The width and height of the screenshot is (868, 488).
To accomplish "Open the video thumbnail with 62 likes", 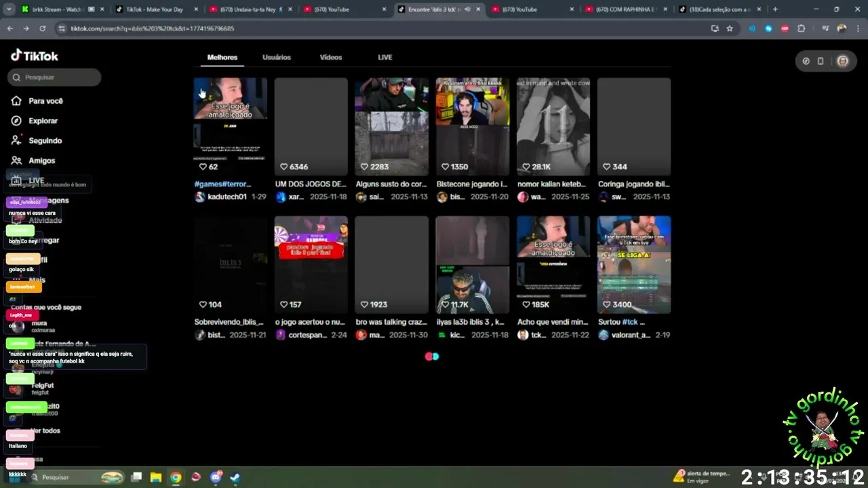I will click(231, 127).
